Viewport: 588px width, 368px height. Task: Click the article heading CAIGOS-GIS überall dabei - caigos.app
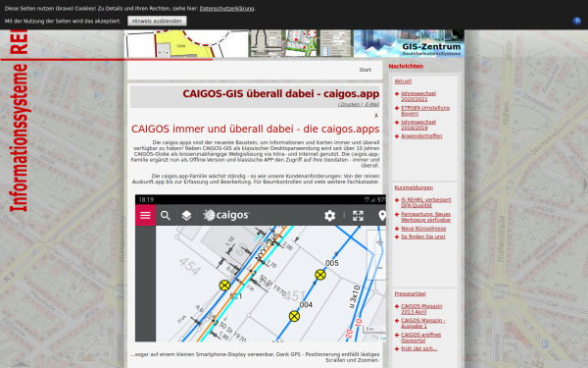[x=281, y=94]
